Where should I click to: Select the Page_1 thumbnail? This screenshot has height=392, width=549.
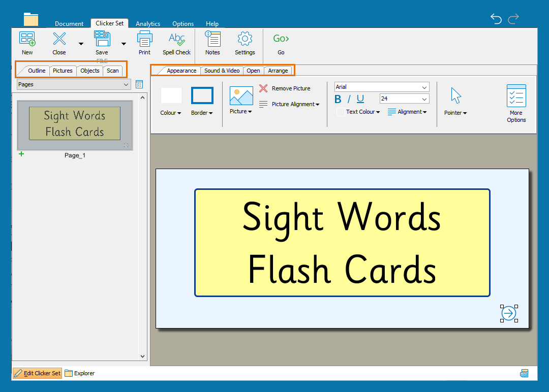tap(75, 124)
